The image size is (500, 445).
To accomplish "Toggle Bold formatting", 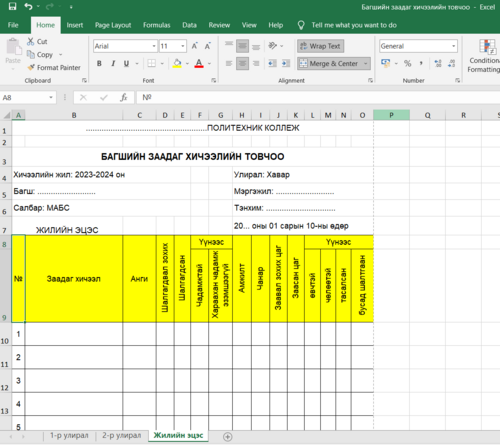I will [99, 63].
